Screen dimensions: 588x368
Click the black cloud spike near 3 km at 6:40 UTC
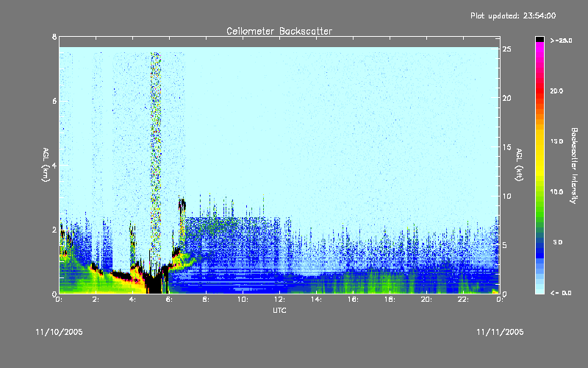[x=182, y=205]
